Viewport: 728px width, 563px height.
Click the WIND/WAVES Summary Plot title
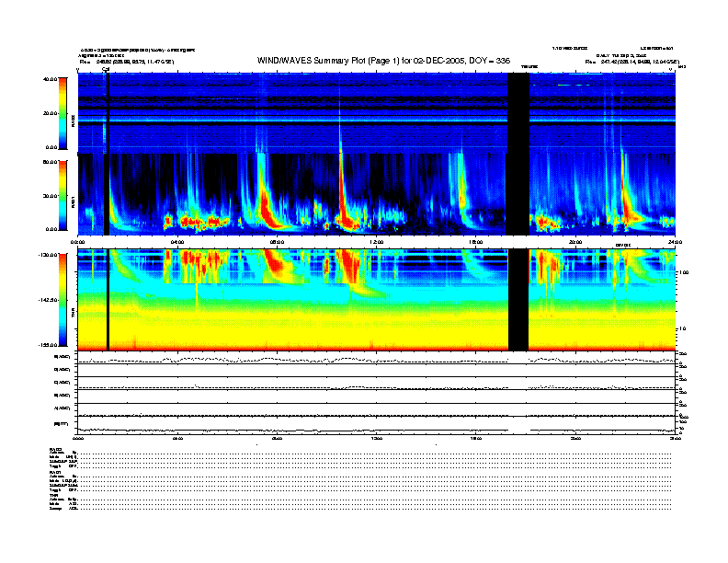click(383, 61)
